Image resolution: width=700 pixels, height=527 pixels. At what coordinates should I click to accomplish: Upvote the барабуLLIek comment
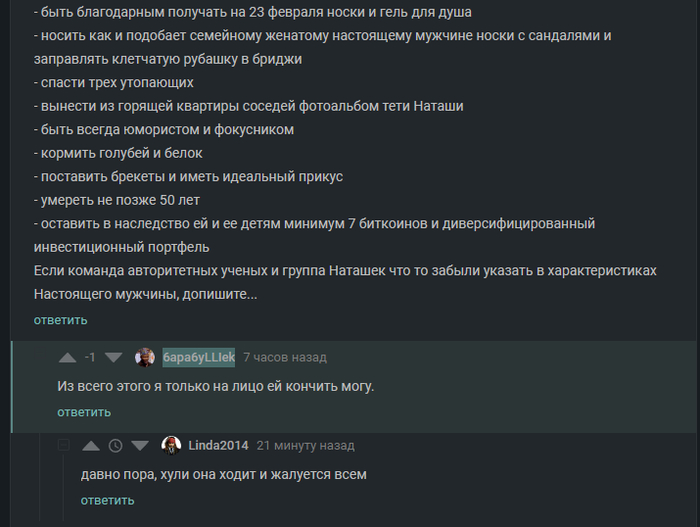coord(68,357)
